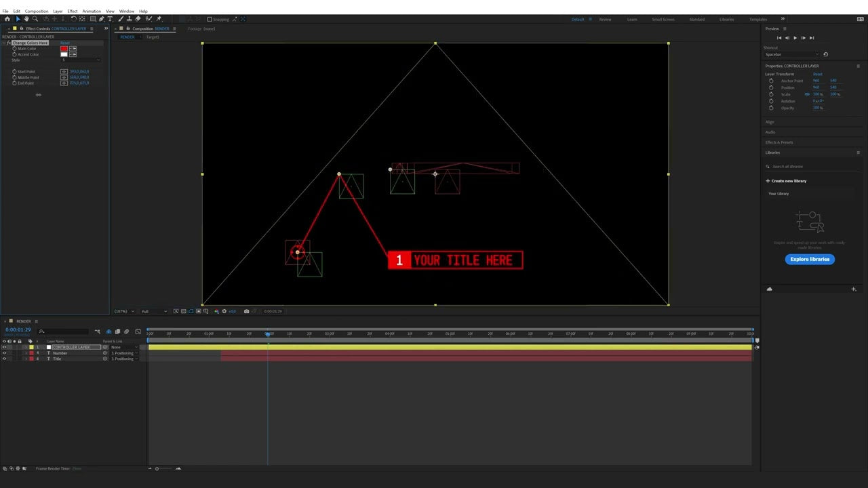The width and height of the screenshot is (868, 488).
Task: Select the Puppet Pin tool
Action: click(x=158, y=19)
